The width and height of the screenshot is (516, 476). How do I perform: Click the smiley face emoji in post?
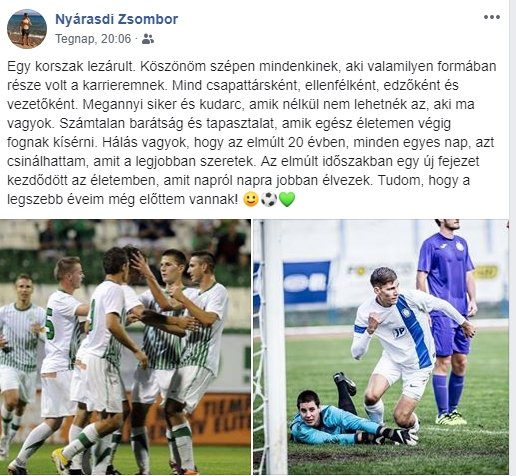[x=251, y=199]
